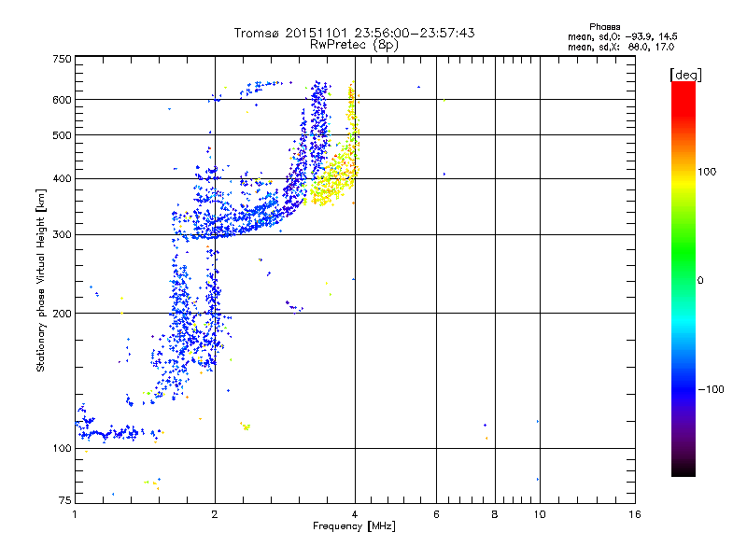Viewport: 747px width, 560px height.
Task: Click the "Stationary phase Virtual Height [km]" label
Action: (41, 280)
